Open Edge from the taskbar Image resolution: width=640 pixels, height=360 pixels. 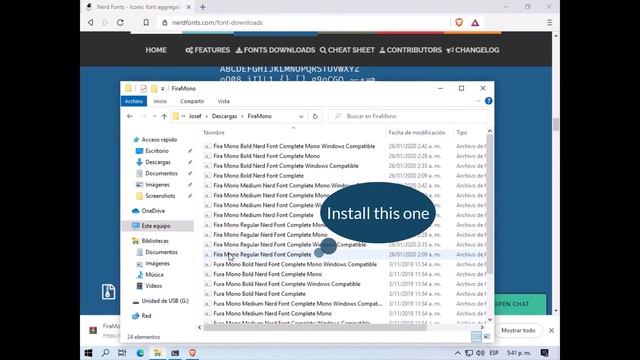coord(140,353)
